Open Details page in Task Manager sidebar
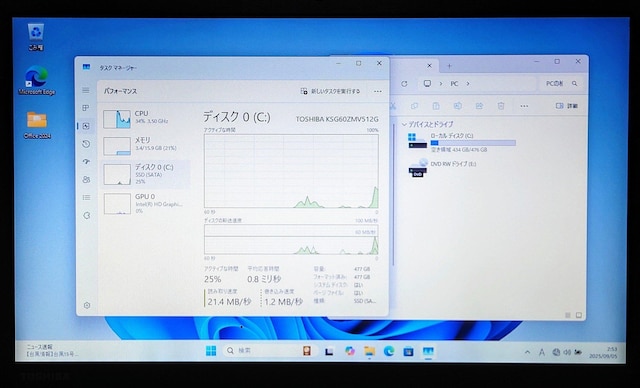The height and width of the screenshot is (388, 640). tap(86, 197)
